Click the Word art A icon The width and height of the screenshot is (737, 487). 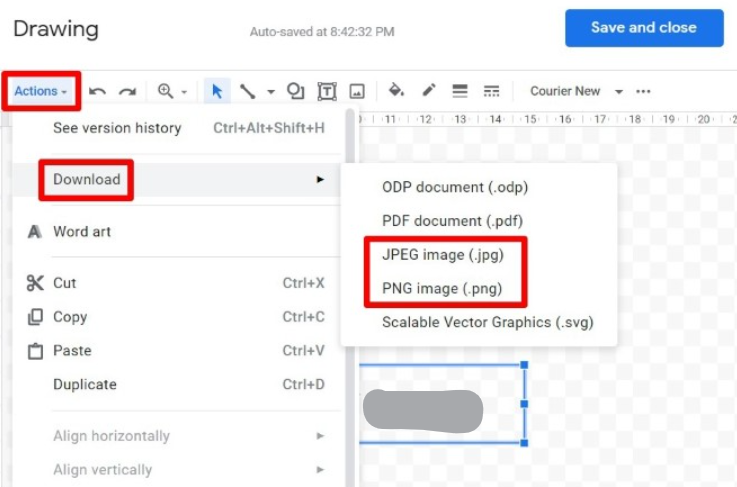[x=34, y=231]
